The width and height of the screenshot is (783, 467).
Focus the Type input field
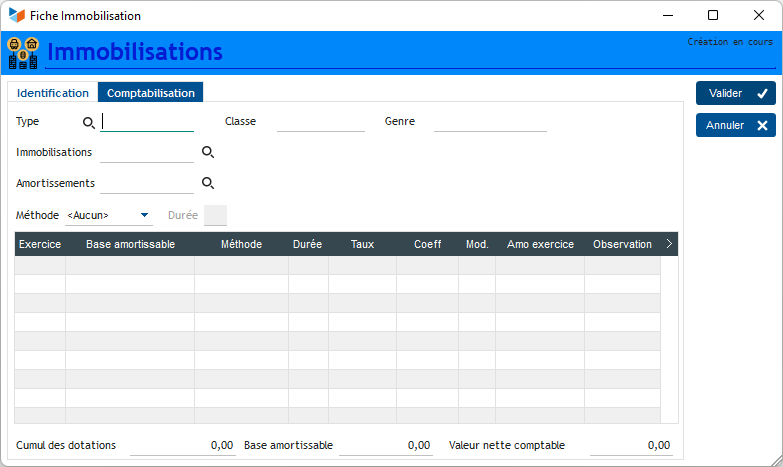click(x=148, y=122)
